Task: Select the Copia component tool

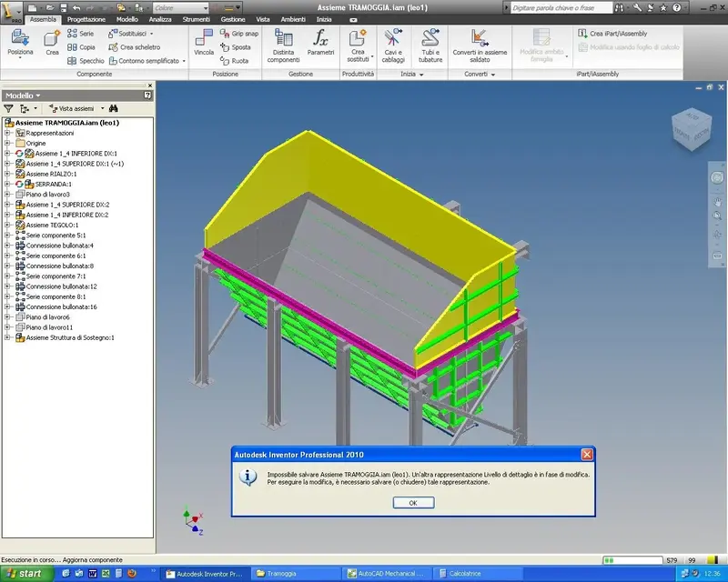Action: pyautogui.click(x=81, y=47)
